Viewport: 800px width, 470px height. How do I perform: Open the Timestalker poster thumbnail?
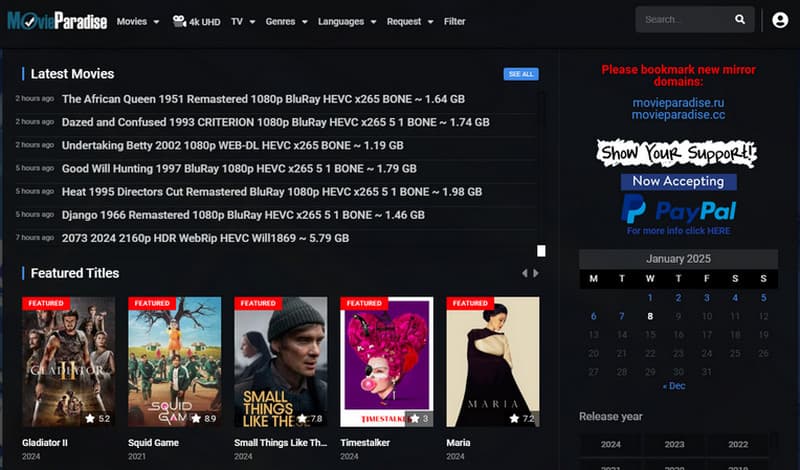coord(387,362)
